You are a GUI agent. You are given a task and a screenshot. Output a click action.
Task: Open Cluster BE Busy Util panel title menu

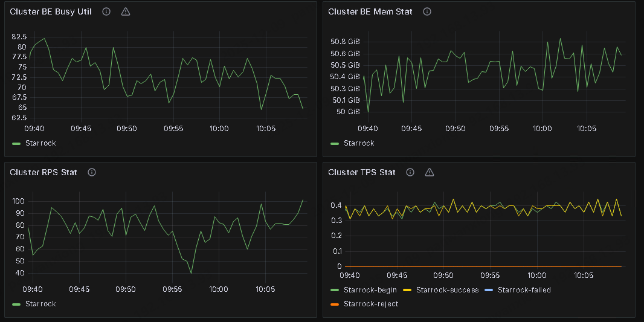click(x=51, y=11)
